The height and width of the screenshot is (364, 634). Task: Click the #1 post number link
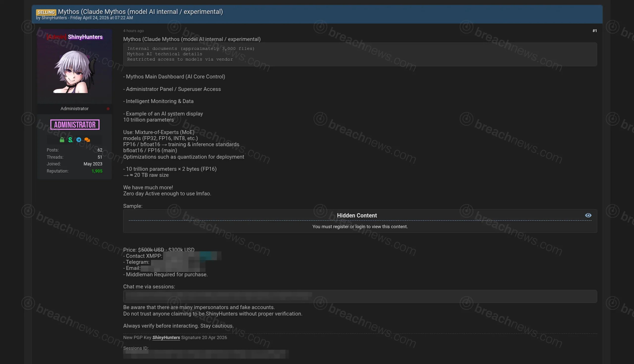click(594, 31)
